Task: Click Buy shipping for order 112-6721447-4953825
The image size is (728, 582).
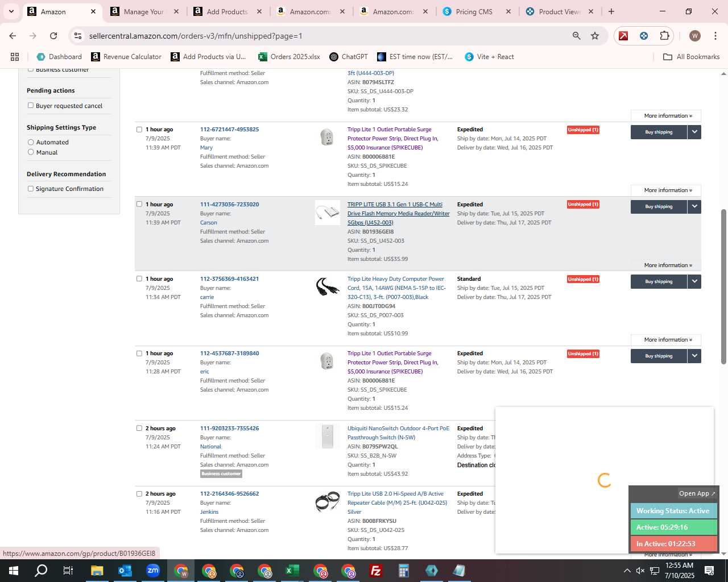Action: [659, 132]
